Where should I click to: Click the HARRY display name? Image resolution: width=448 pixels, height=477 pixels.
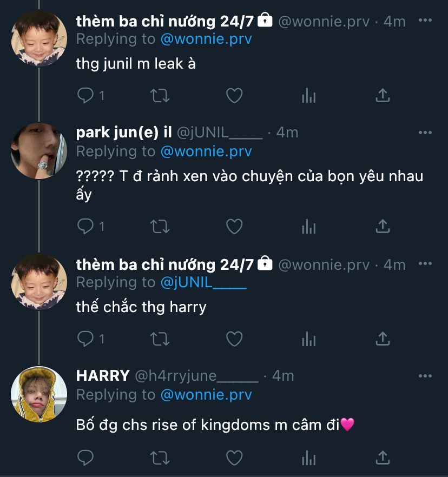click(x=103, y=375)
